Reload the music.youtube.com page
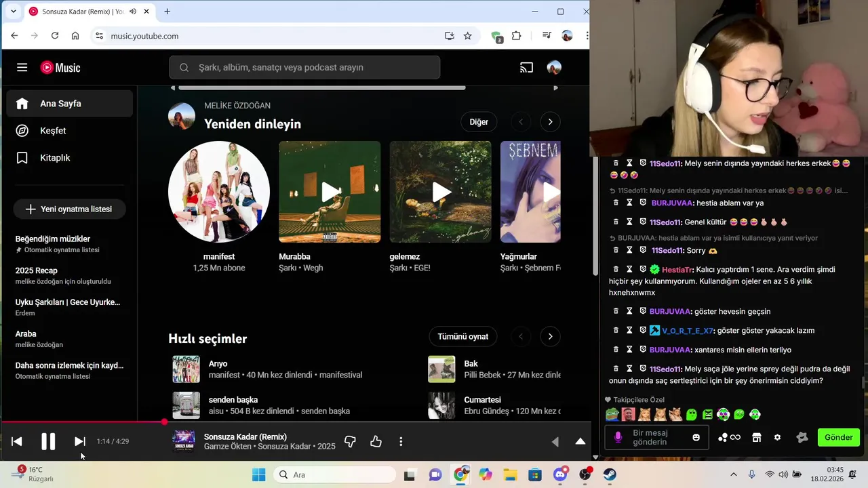 coord(55,36)
